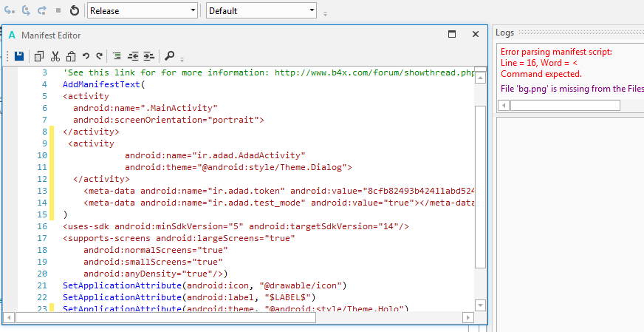This screenshot has height=332, width=644.
Task: Expand the Manifest Editor toolbar overflow arrow
Action: click(x=182, y=59)
